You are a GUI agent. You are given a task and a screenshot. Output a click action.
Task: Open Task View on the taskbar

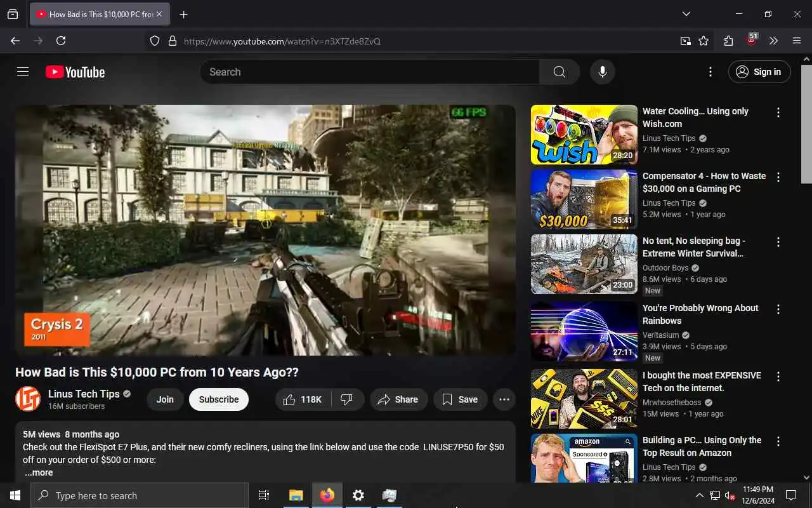pos(264,495)
